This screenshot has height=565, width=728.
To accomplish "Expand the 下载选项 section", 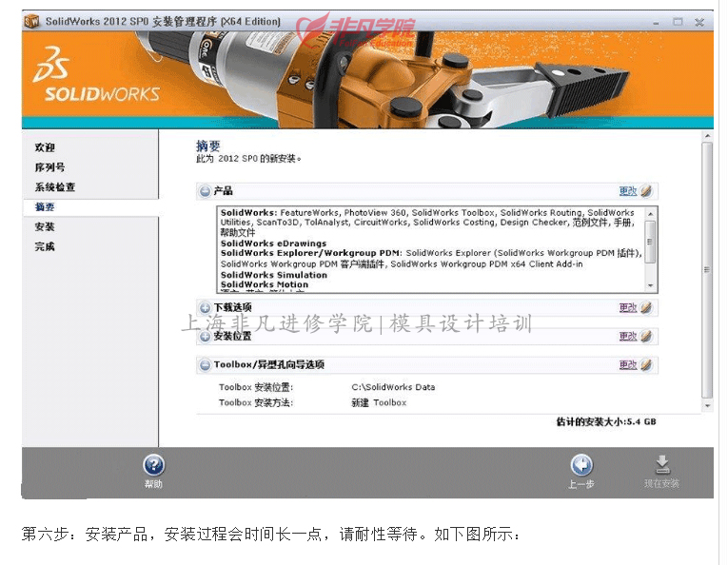I will [x=205, y=308].
